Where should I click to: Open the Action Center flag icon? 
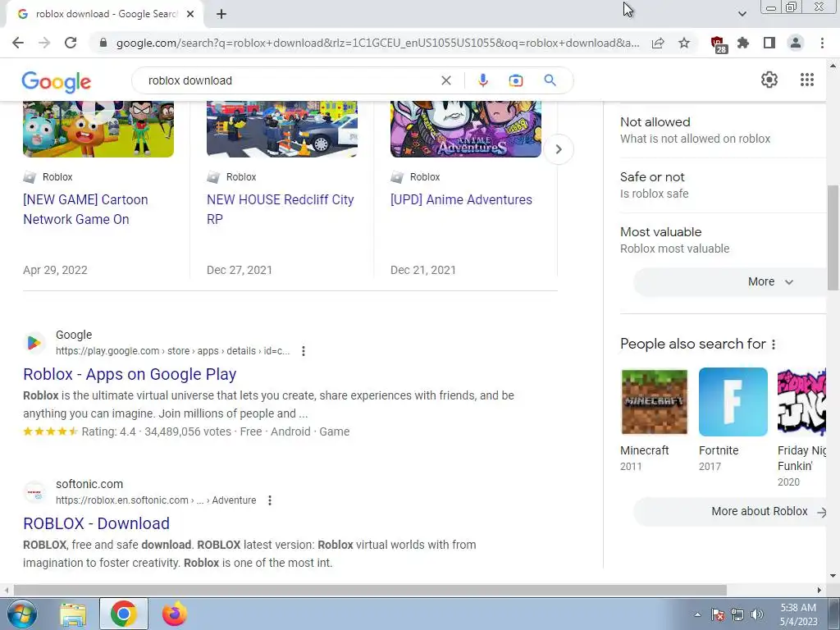(718, 614)
